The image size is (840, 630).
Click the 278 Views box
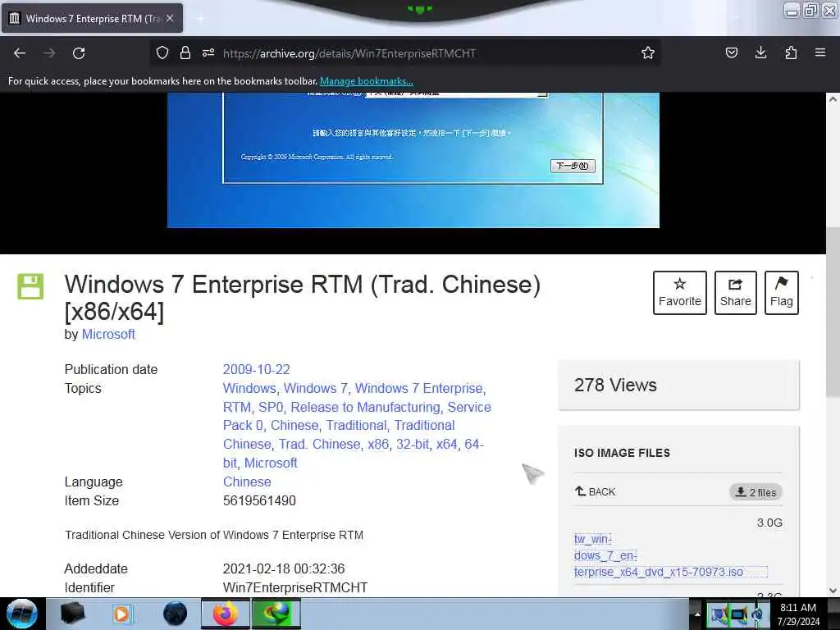pos(678,386)
